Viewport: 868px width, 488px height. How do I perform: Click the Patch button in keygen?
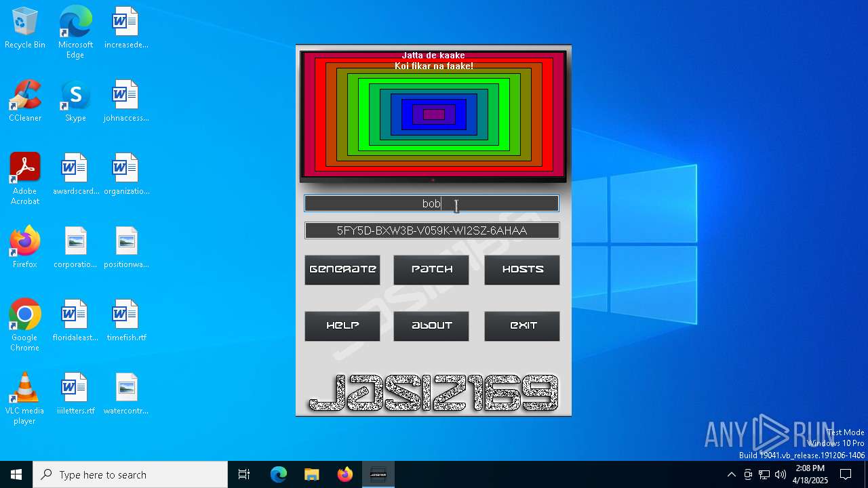(x=431, y=270)
